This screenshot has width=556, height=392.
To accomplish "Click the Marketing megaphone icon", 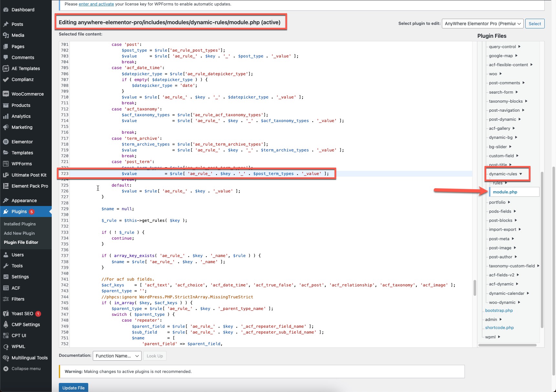I will 6,127.
